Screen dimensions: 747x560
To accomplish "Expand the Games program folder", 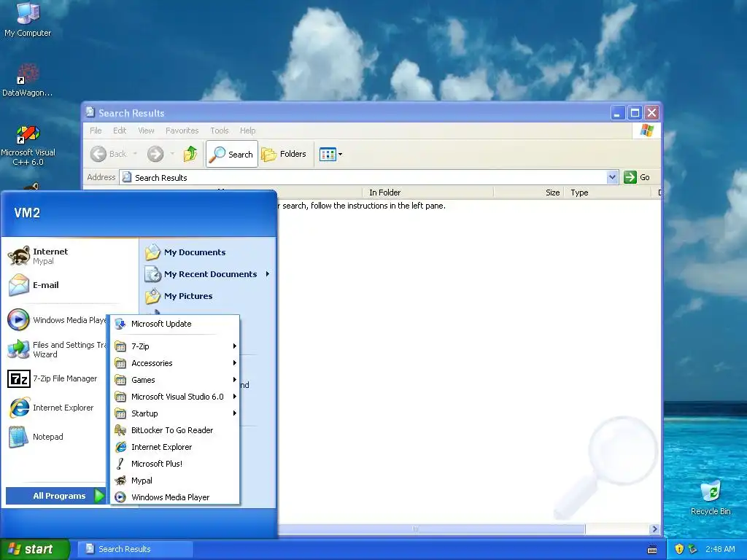I will 175,380.
